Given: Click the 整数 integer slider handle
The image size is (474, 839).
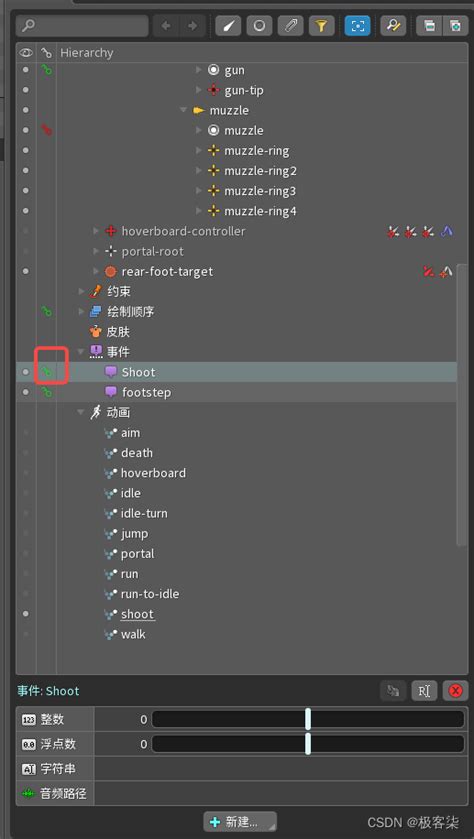Looking at the screenshot, I should click(308, 720).
